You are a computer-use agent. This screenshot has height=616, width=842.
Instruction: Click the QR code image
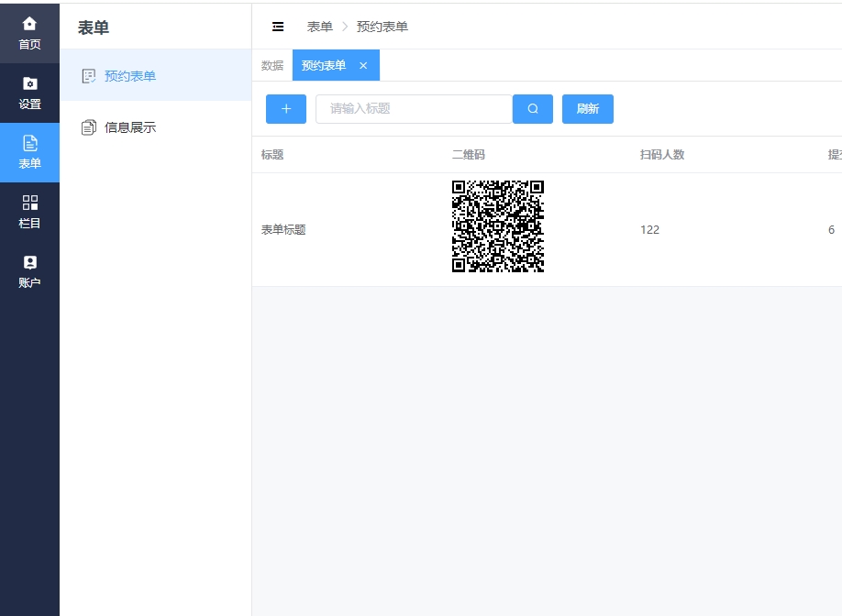pyautogui.click(x=497, y=226)
